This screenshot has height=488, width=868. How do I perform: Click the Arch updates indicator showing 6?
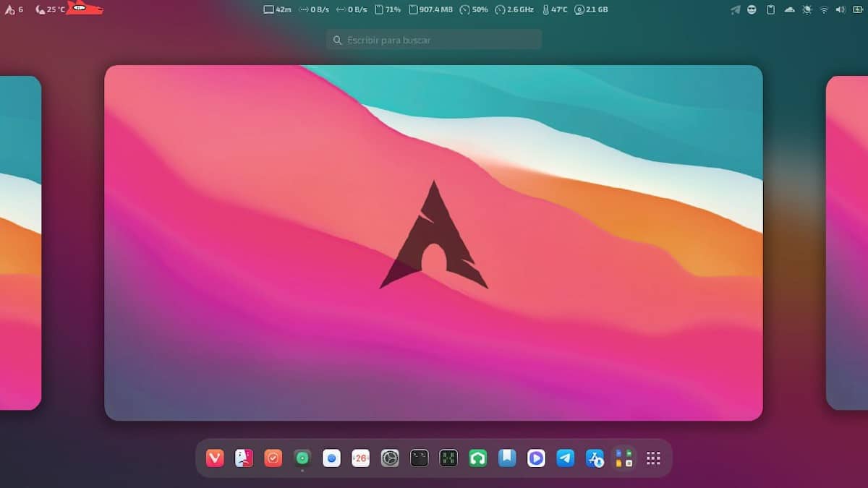click(x=14, y=9)
